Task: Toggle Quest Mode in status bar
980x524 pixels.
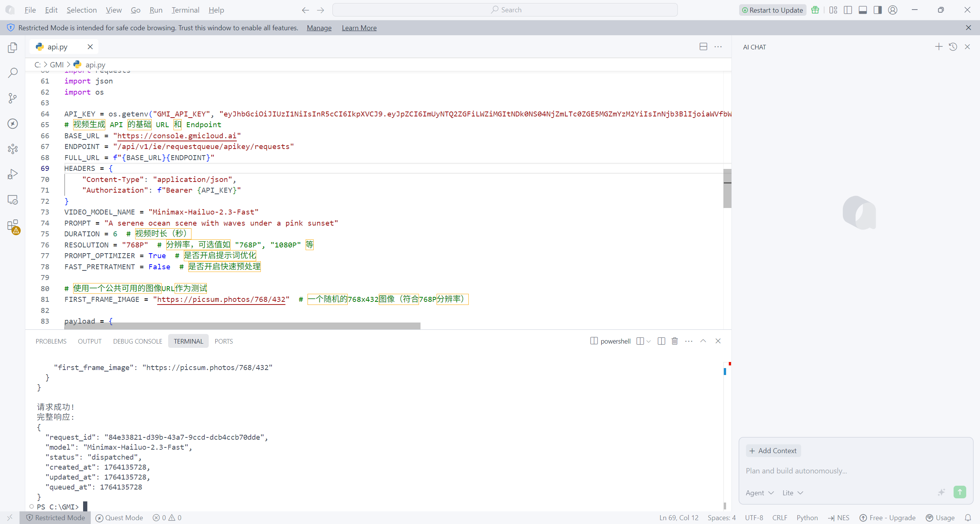Action: click(119, 518)
